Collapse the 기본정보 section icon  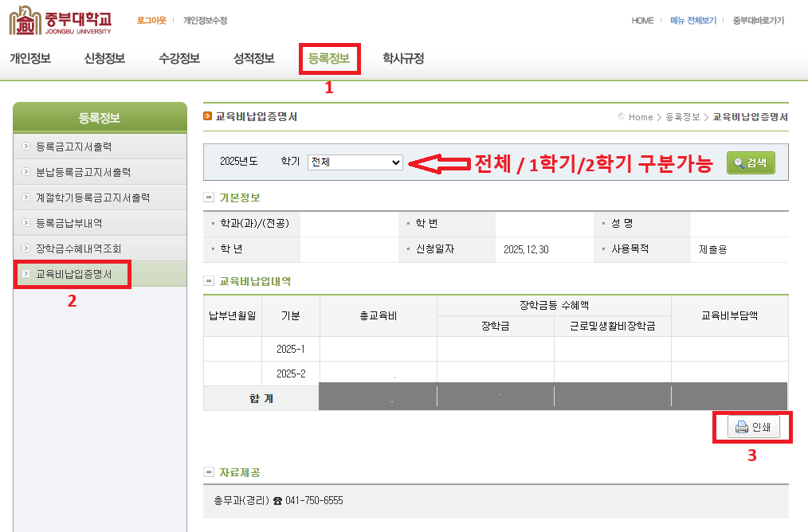click(x=209, y=198)
